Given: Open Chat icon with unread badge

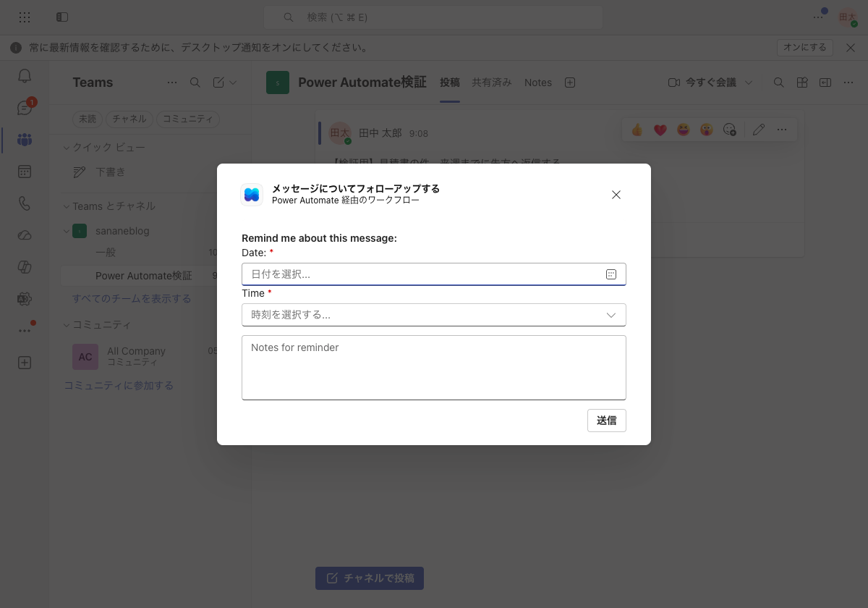Looking at the screenshot, I should 25,108.
